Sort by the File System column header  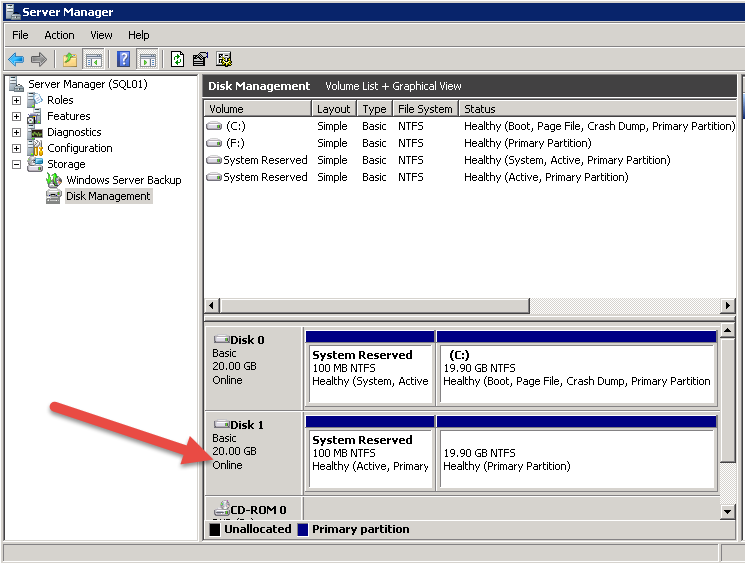pos(425,109)
